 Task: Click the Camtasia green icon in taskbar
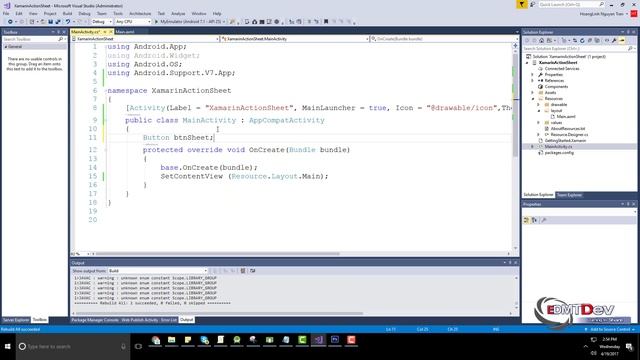pyautogui.click(x=302, y=340)
